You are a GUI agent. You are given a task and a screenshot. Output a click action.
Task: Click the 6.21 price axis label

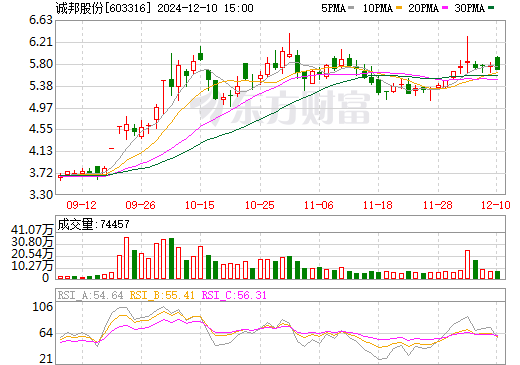pyautogui.click(x=41, y=42)
